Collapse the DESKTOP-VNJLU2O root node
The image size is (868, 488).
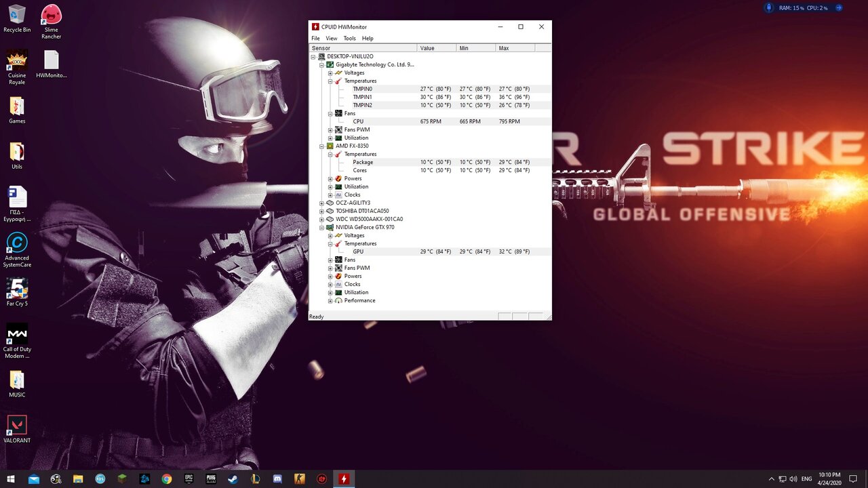[313, 56]
